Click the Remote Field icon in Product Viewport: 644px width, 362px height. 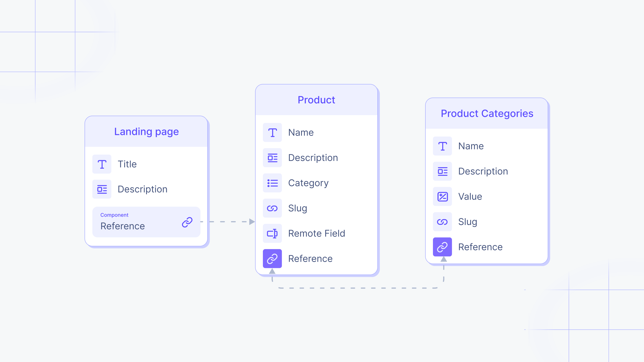[273, 233]
